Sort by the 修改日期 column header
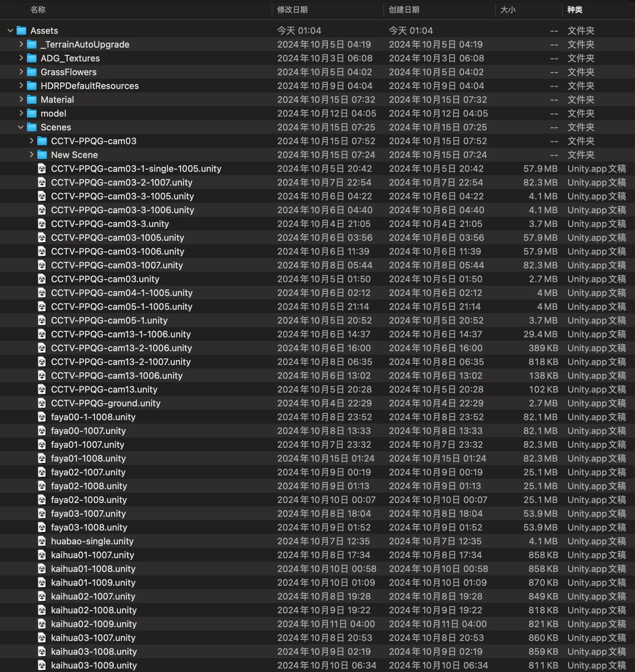 tap(292, 10)
